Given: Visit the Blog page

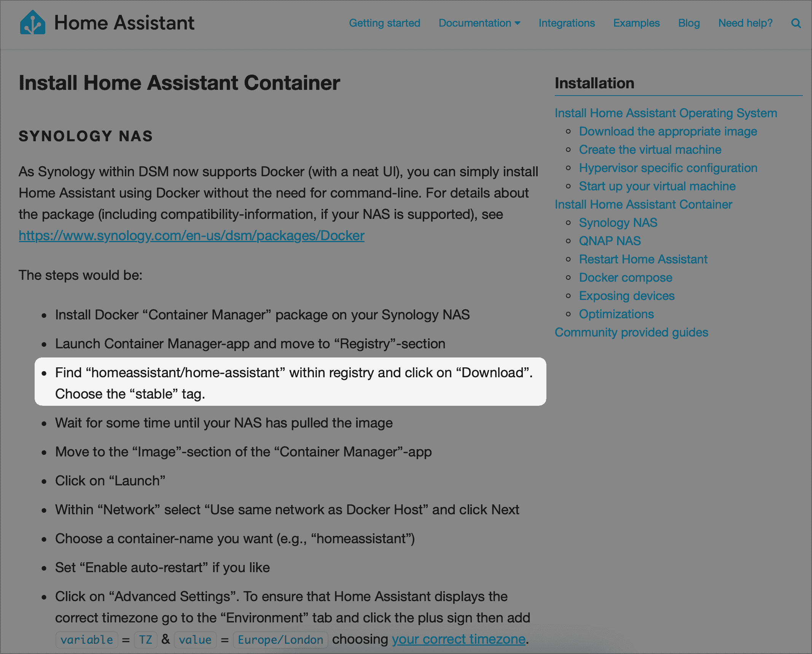Looking at the screenshot, I should coord(689,23).
